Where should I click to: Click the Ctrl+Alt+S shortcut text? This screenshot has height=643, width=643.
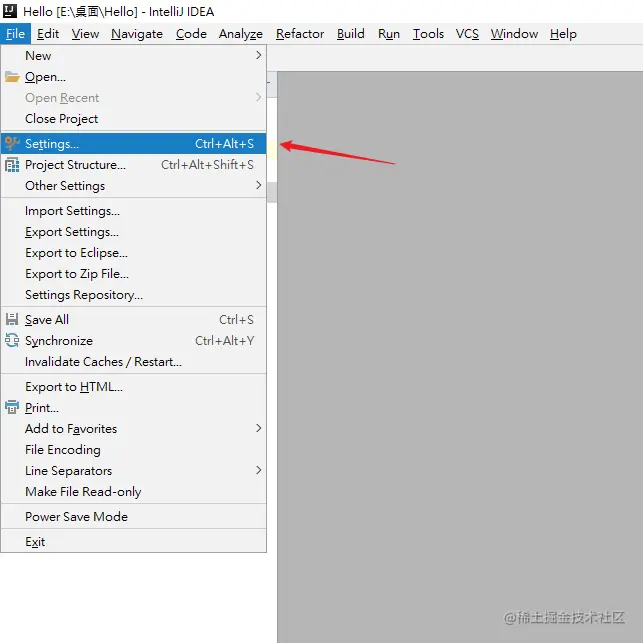(224, 144)
